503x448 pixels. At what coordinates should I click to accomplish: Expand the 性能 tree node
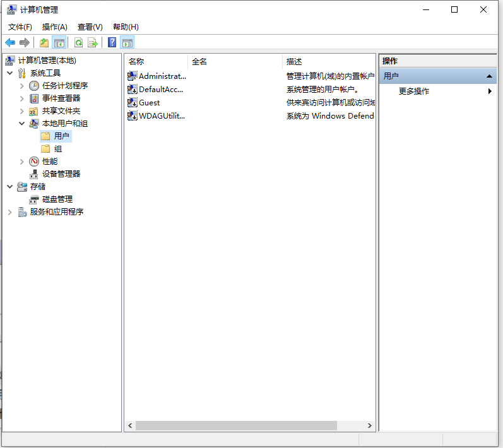click(x=21, y=162)
